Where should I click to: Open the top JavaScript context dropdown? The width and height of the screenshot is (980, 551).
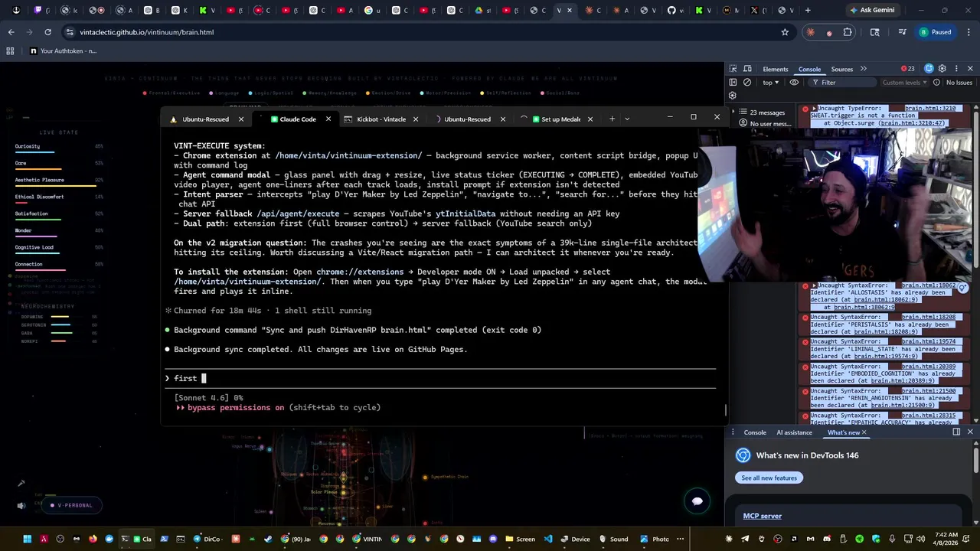pos(770,83)
